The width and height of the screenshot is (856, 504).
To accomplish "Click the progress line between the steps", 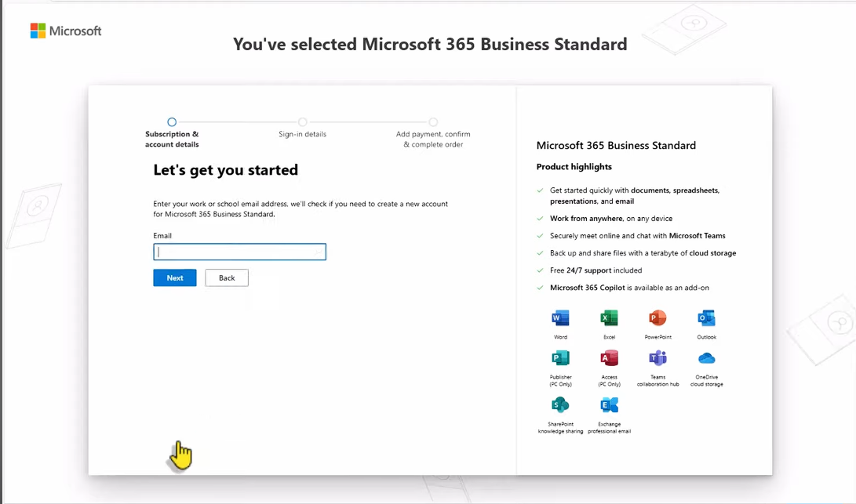I will click(x=235, y=122).
